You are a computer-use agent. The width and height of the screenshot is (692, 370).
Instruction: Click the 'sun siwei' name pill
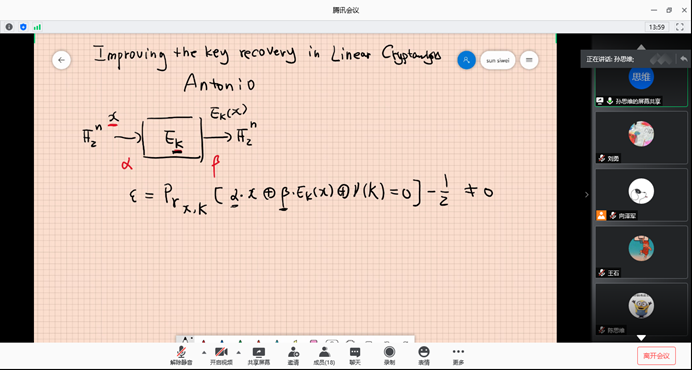498,60
